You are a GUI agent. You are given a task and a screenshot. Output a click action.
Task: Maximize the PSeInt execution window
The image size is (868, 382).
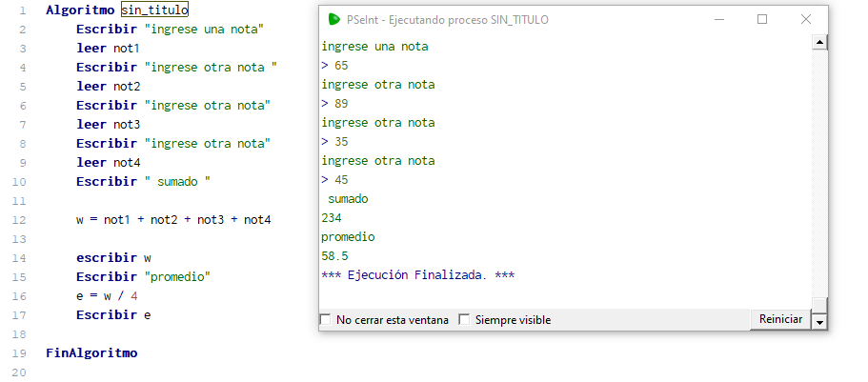click(x=762, y=19)
